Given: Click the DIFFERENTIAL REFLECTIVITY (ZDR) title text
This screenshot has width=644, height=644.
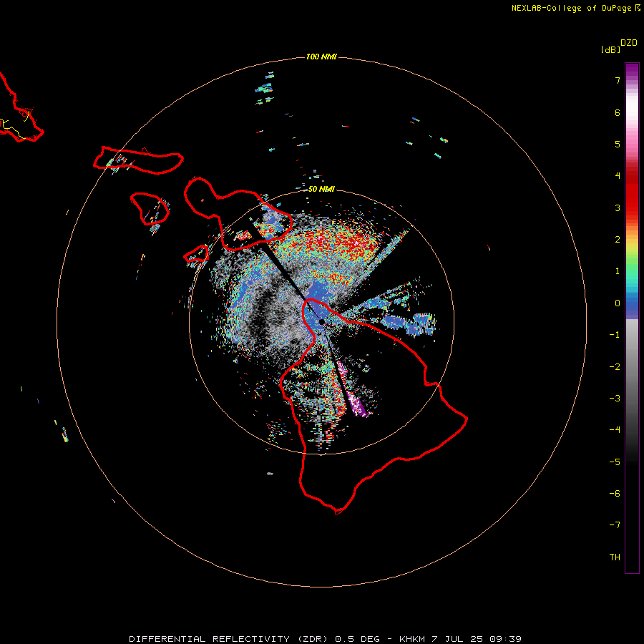Looking at the screenshot, I should point(230,639).
